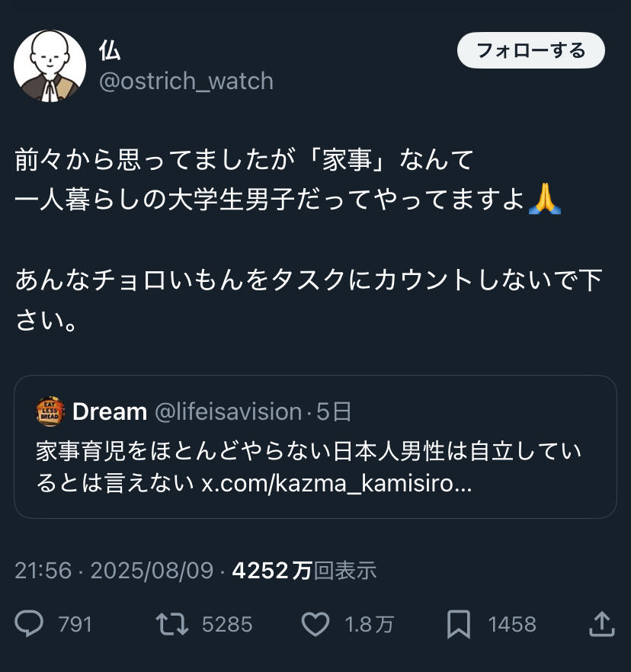The image size is (631, 672).
Task: Click the 791 reply count
Action: [x=75, y=625]
